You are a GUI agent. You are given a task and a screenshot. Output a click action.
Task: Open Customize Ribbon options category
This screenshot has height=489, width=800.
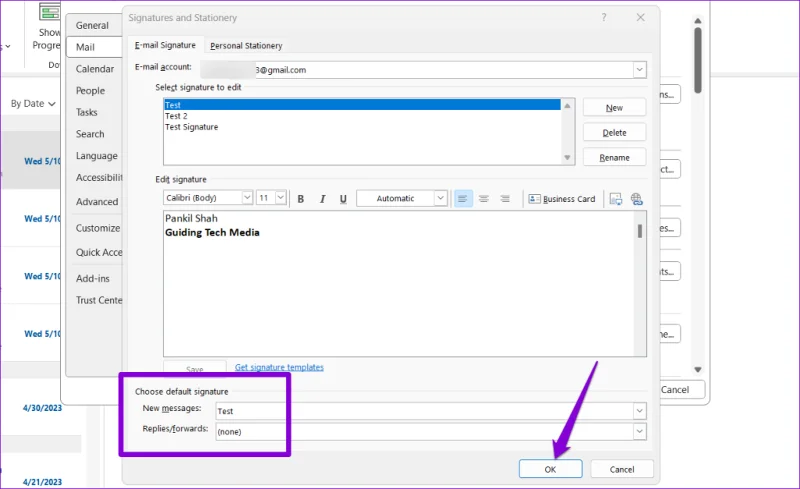point(98,228)
